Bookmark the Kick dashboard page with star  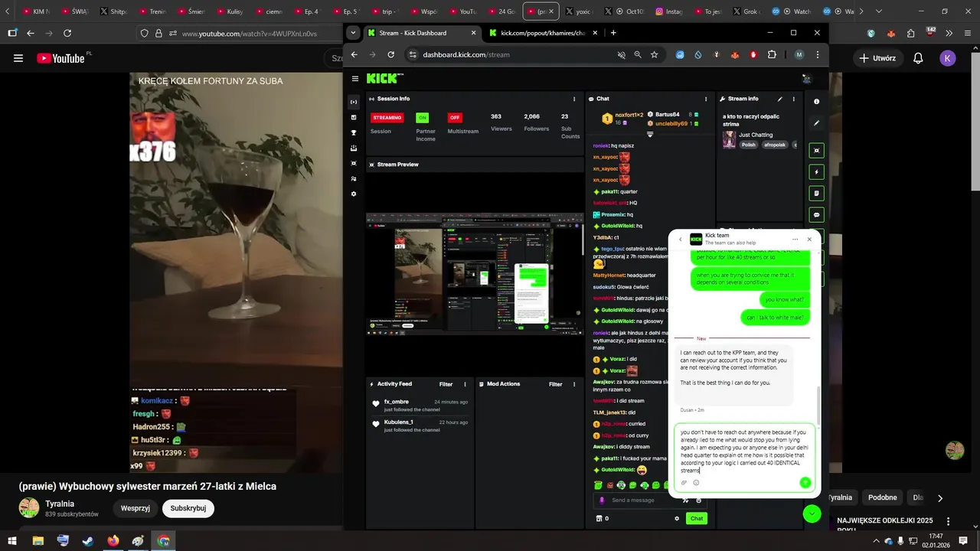tap(654, 54)
